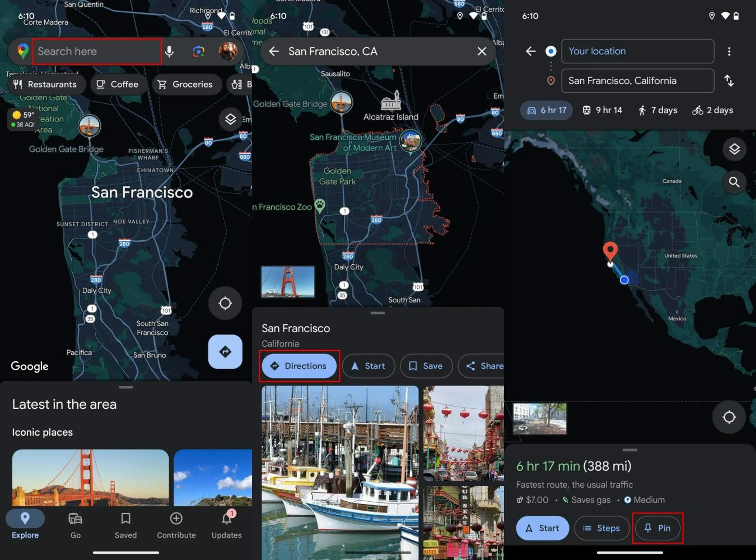
Task: Click the location crosshair icon
Action: (x=225, y=302)
